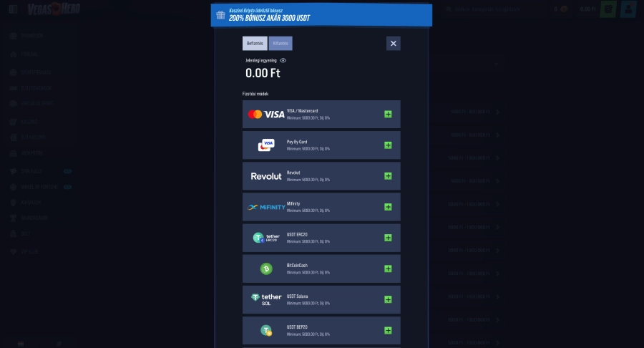Click the Vegas Hero logo
Viewport: 644px width, 348px height.
tap(54, 9)
